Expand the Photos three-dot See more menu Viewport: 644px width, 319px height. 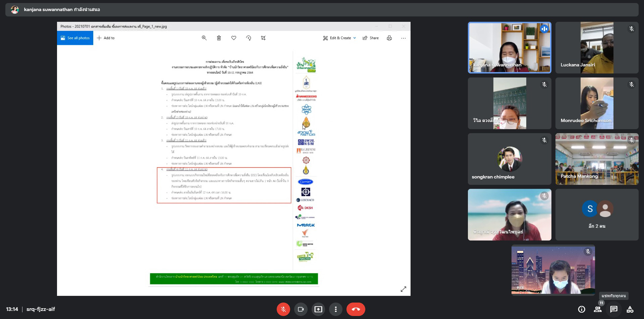403,38
